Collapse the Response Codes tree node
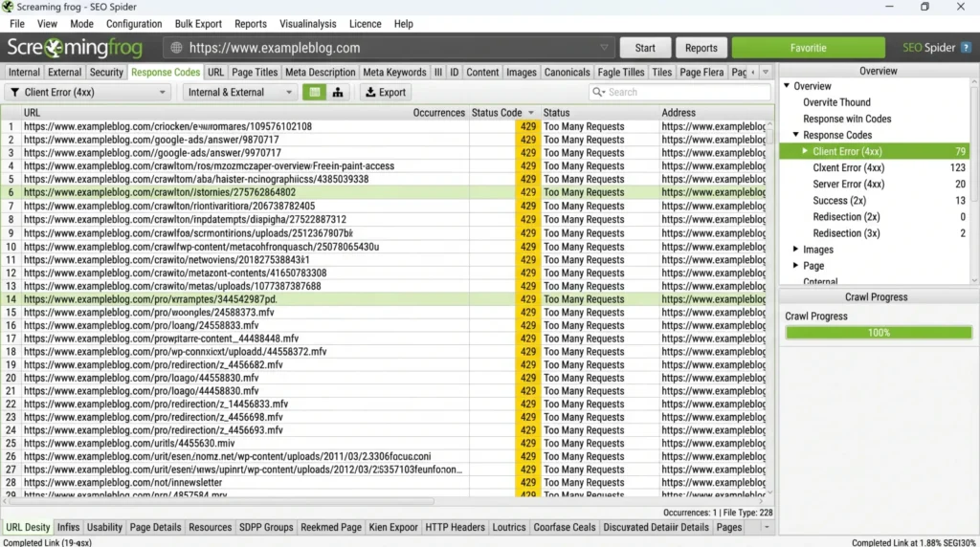Image resolution: width=980 pixels, height=547 pixels. (x=795, y=134)
